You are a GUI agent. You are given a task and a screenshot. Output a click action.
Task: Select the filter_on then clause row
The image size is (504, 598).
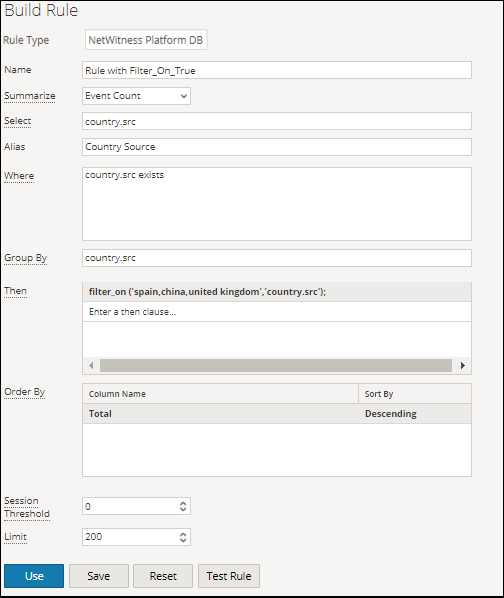tap(277, 292)
